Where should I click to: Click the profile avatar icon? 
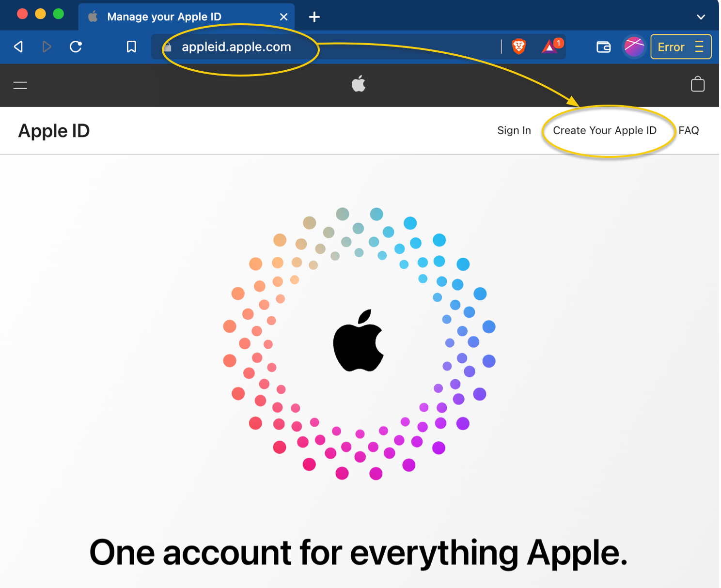pos(634,46)
